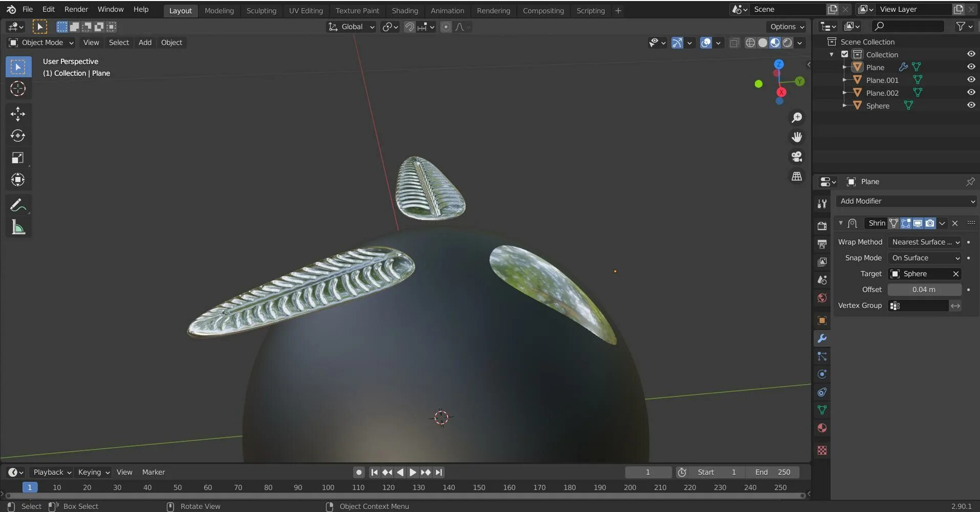Open the Add menu in viewport header
Image resolution: width=980 pixels, height=512 pixels.
[145, 42]
